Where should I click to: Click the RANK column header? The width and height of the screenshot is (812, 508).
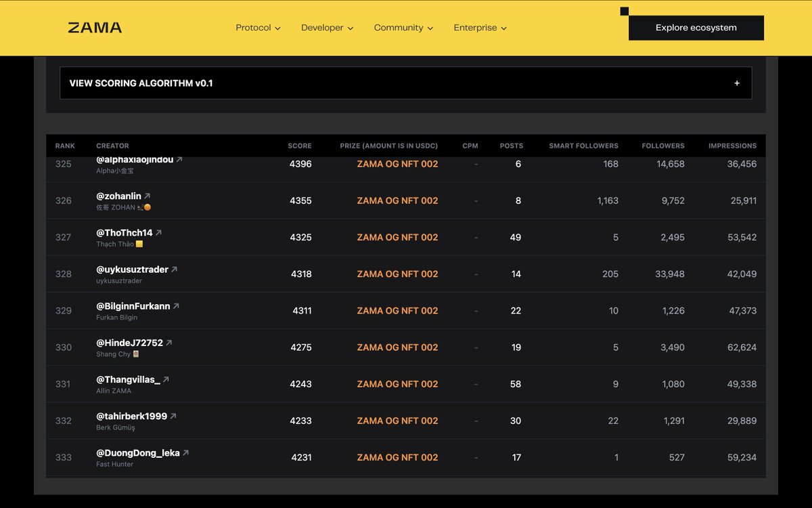coord(65,146)
